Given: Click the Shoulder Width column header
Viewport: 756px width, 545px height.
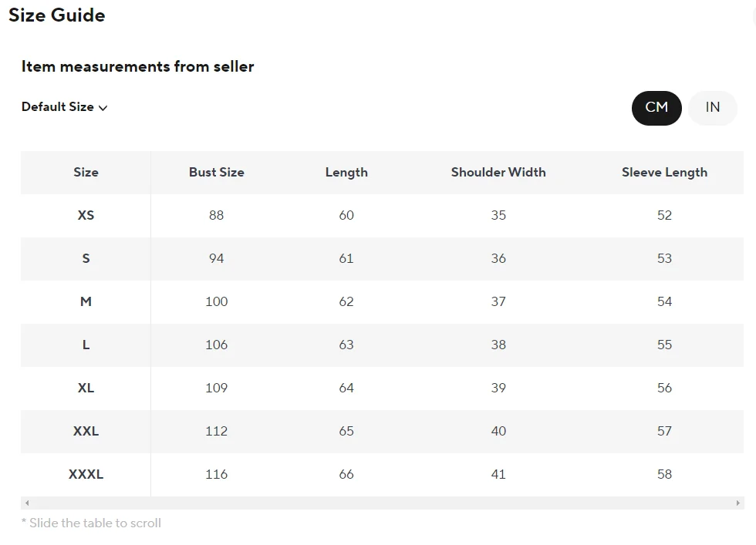Looking at the screenshot, I should 498,173.
